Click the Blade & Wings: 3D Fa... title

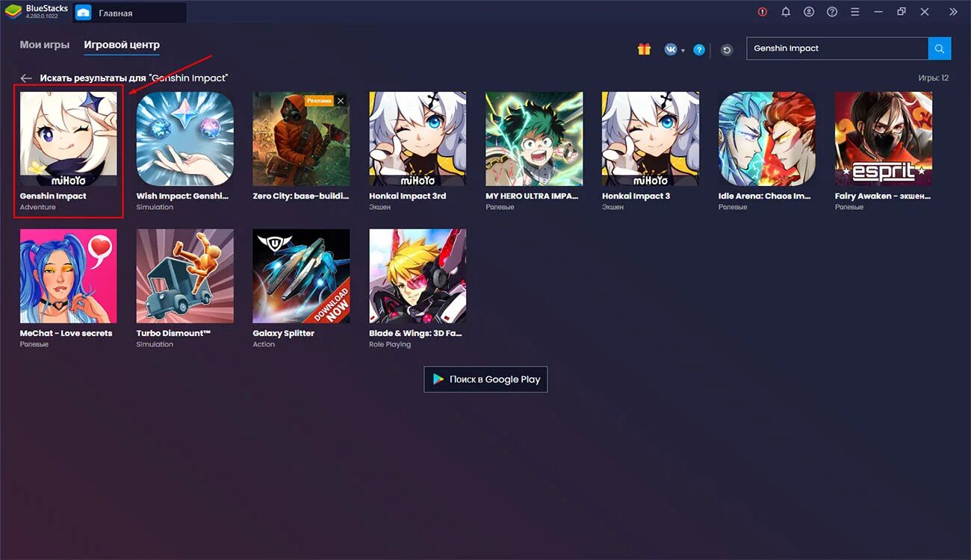click(416, 334)
